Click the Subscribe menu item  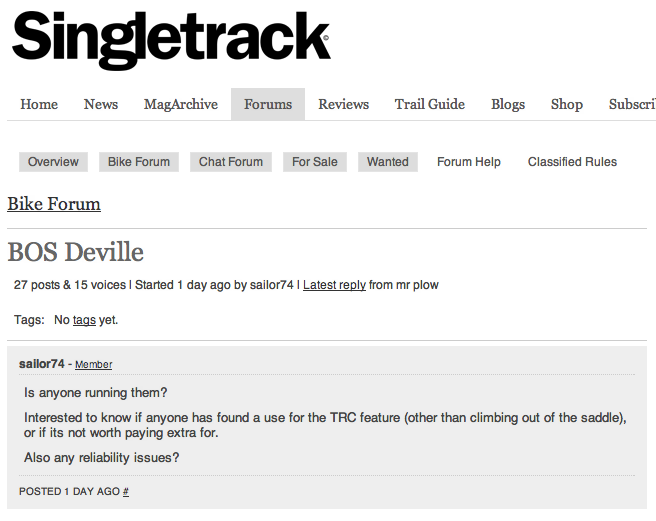[x=632, y=104]
